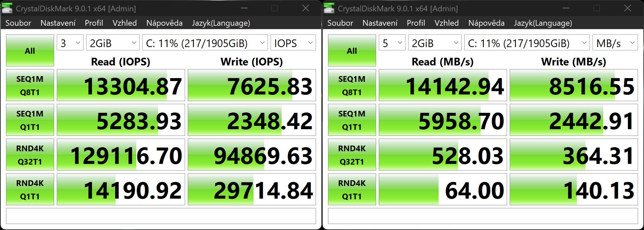Launch the SEQ1M Q1T1 test in the MB/s window
Screen dimensions: 644x230
[352, 120]
